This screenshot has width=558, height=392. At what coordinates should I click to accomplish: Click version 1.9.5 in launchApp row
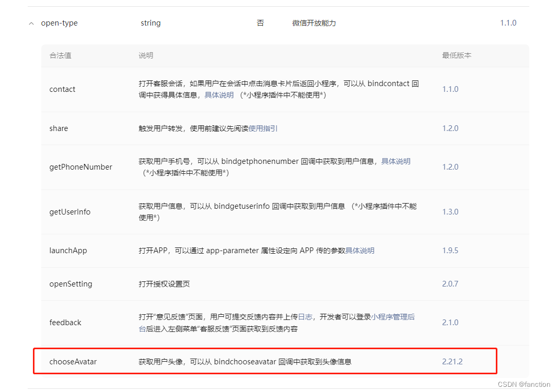(x=450, y=251)
